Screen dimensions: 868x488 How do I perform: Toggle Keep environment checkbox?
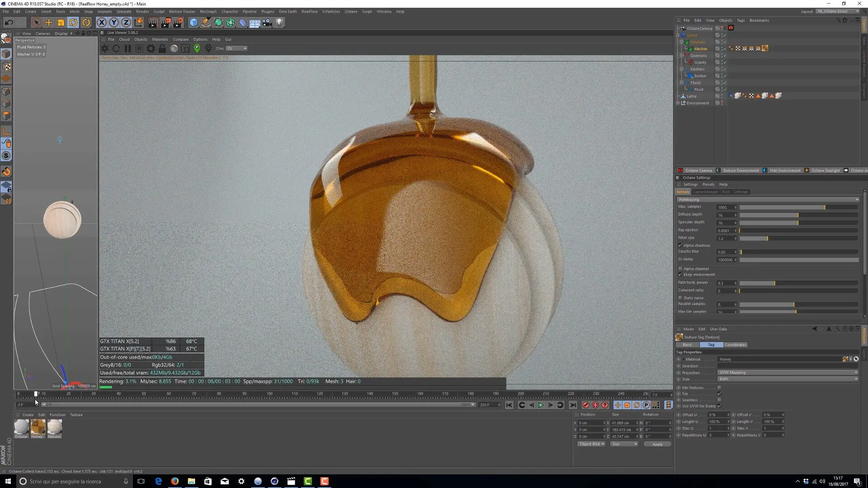[680, 274]
